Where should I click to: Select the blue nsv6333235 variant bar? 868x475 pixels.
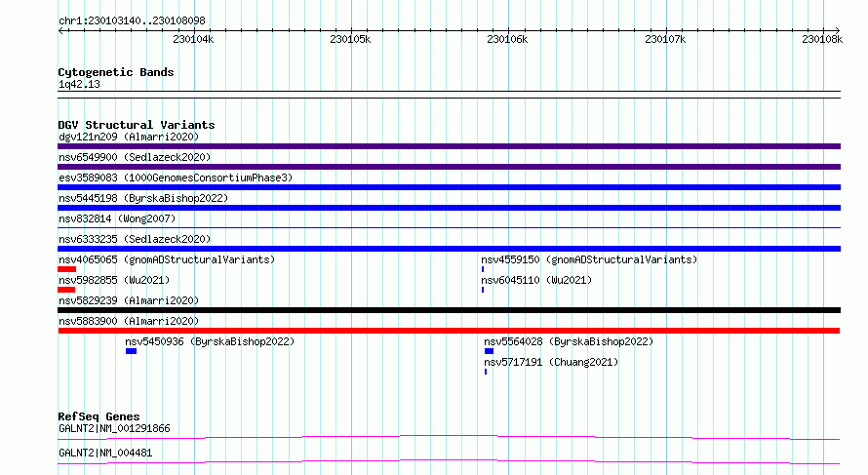pos(449,249)
